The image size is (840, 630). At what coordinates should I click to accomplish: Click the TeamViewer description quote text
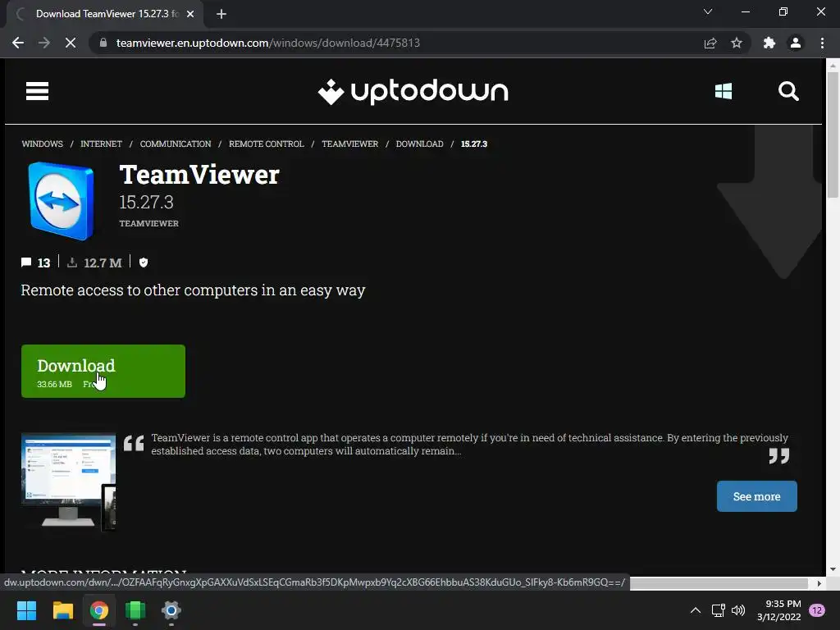469,444
